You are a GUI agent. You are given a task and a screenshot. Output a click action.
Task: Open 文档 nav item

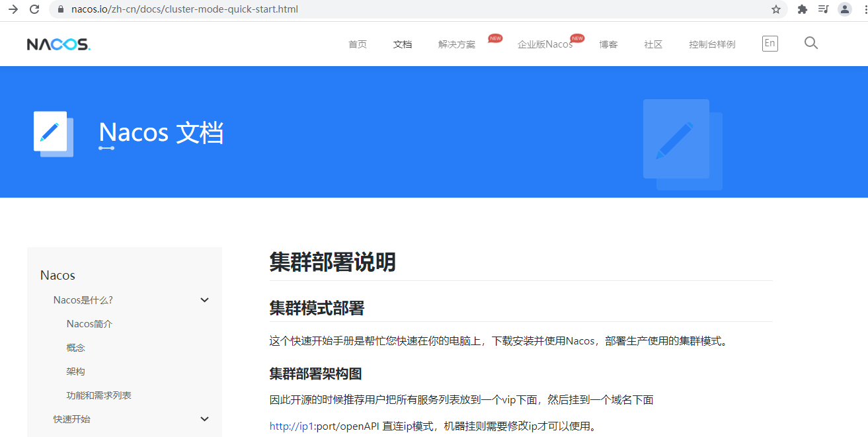point(403,44)
